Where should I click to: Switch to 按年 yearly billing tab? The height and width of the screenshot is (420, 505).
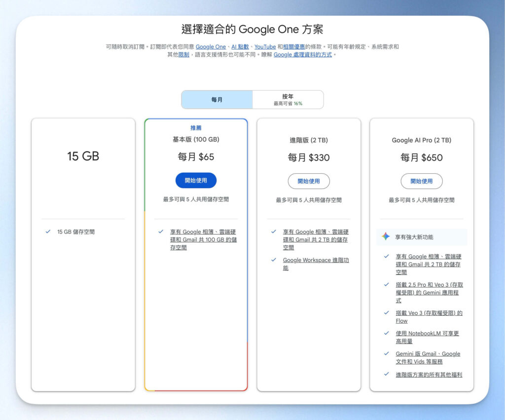(x=288, y=100)
